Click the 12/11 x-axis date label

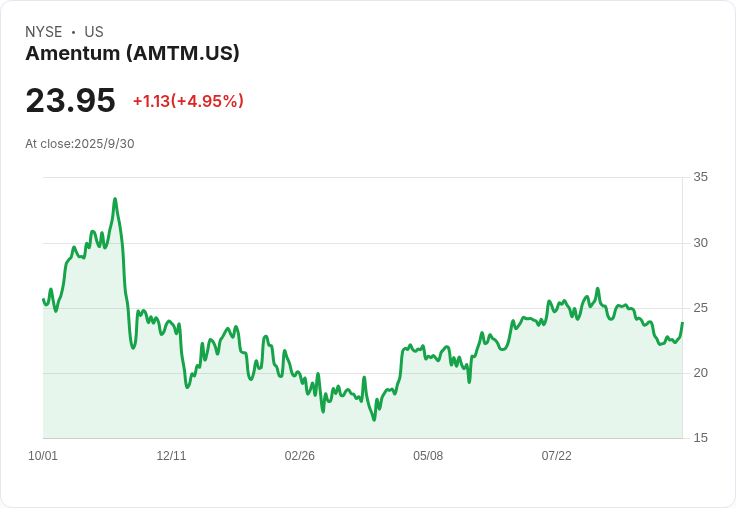click(171, 456)
